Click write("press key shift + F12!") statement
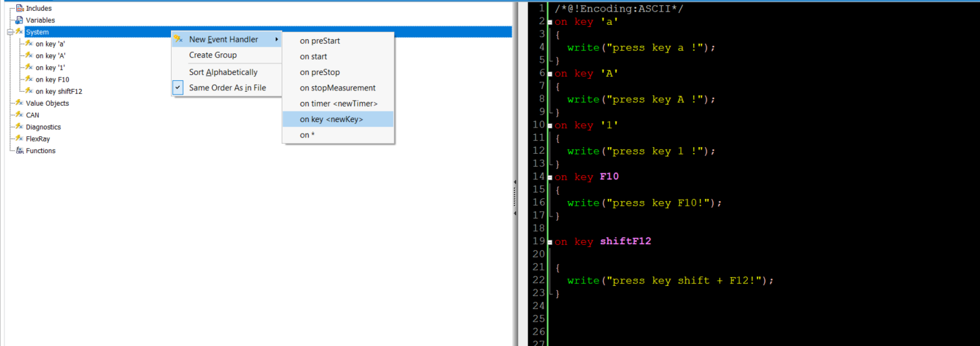This screenshot has width=980, height=346. tap(670, 281)
